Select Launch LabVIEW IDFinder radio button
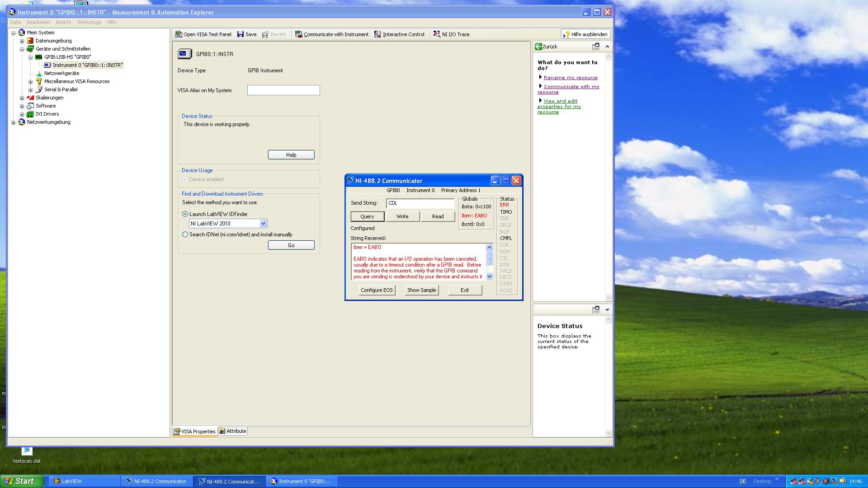Viewport: 868px width, 488px height. tap(185, 214)
